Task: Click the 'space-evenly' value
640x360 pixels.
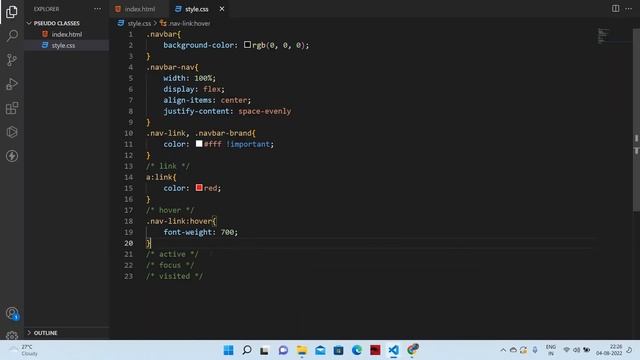Action: pos(264,111)
